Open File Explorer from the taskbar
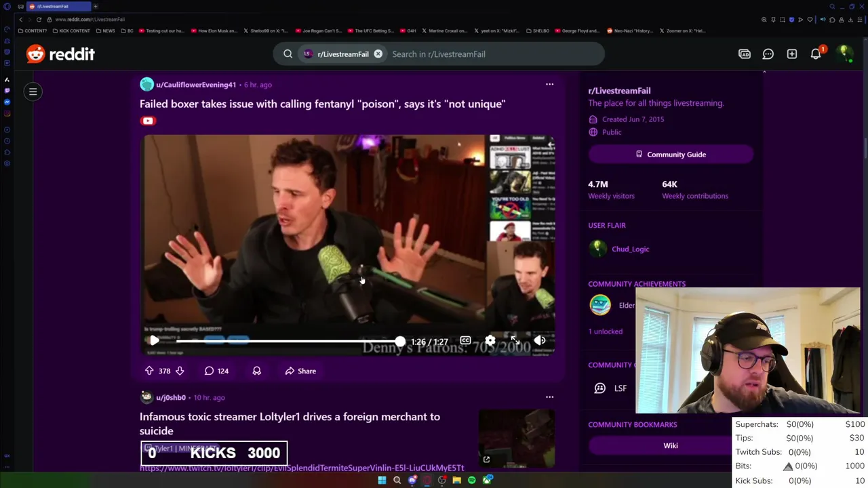Screen dimensions: 868x488 pyautogui.click(x=457, y=481)
